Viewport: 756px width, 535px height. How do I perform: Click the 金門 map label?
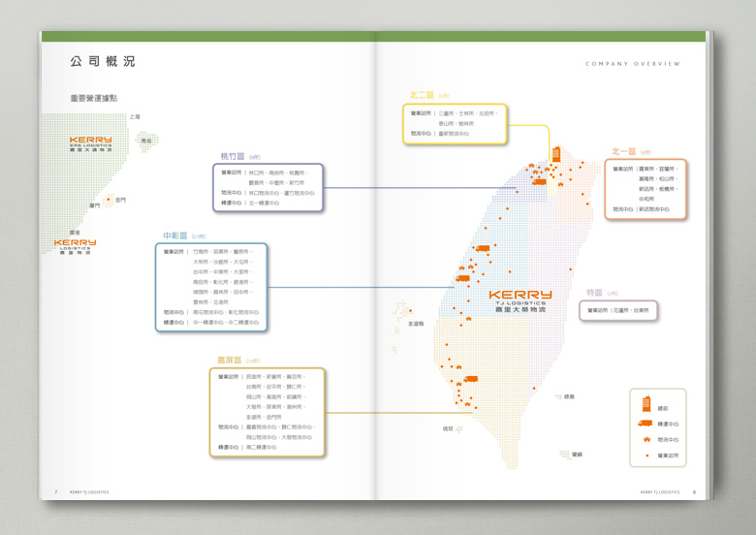click(120, 200)
